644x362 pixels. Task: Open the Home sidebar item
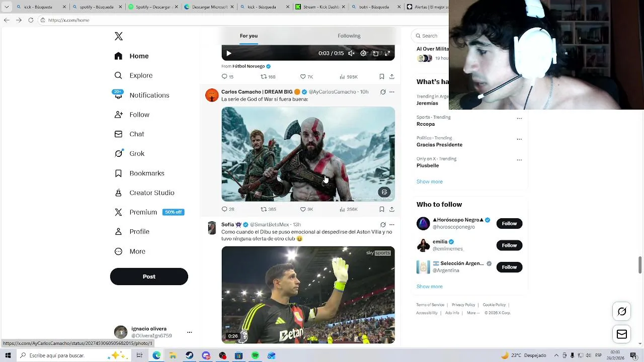tap(132, 56)
